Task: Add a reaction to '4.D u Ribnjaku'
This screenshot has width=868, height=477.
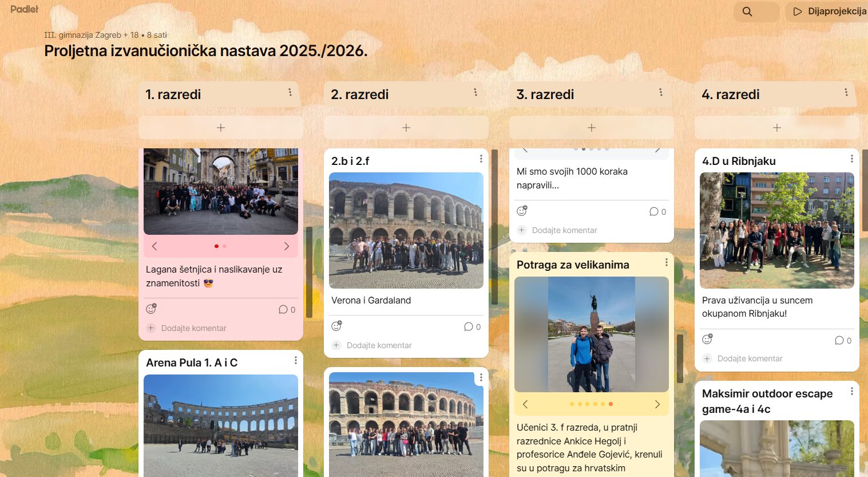Action: coord(707,338)
